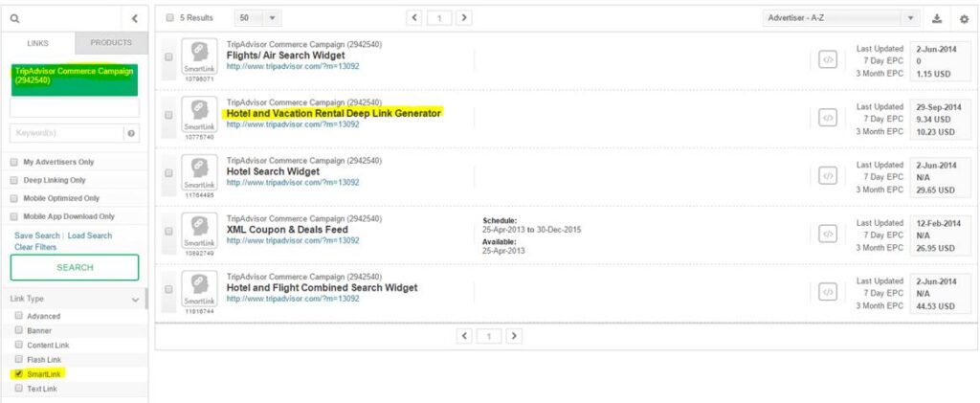Screen dimensions: 980x403
Task: Uncheck the SmartLink link type
Action: coord(19,373)
